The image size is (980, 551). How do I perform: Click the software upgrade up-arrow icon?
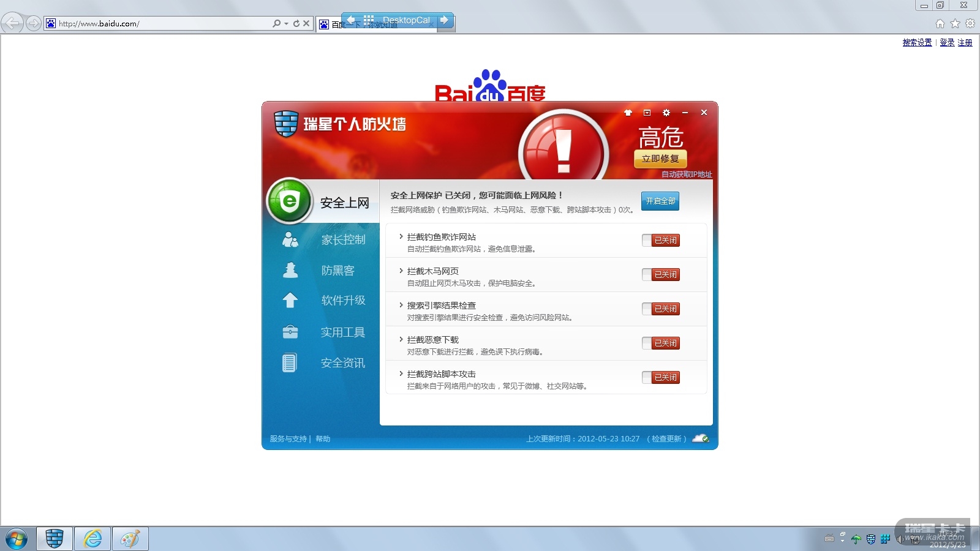pyautogui.click(x=290, y=301)
